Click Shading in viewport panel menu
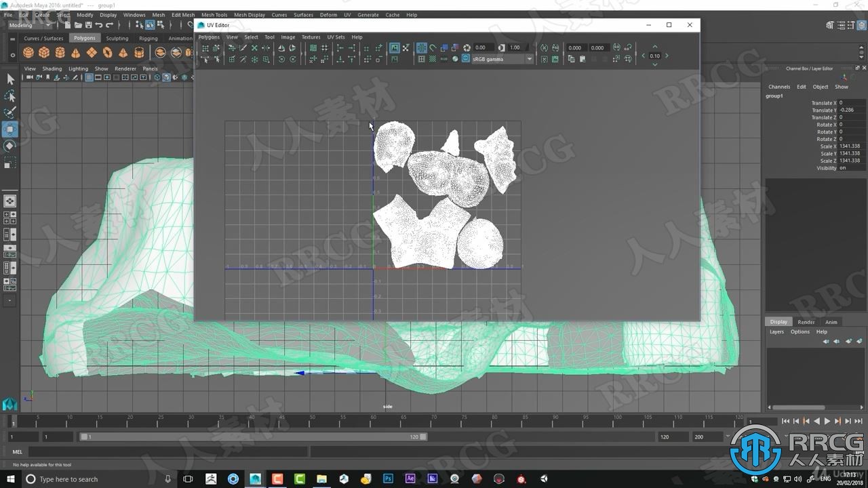This screenshot has height=488, width=868. coord(52,68)
